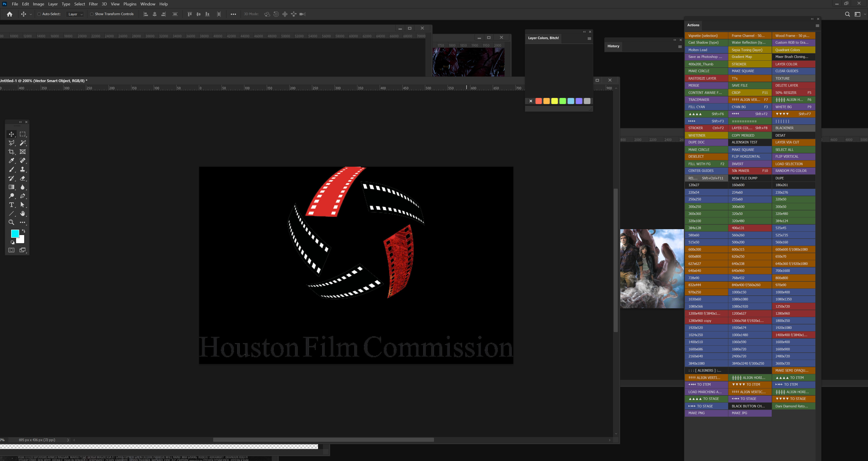Select the Magic Wand tool
Screen dimensions: 868x461
(x=23, y=143)
